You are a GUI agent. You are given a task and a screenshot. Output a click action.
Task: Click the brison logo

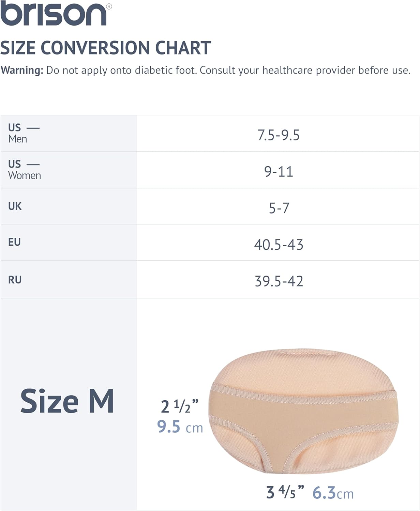point(54,14)
